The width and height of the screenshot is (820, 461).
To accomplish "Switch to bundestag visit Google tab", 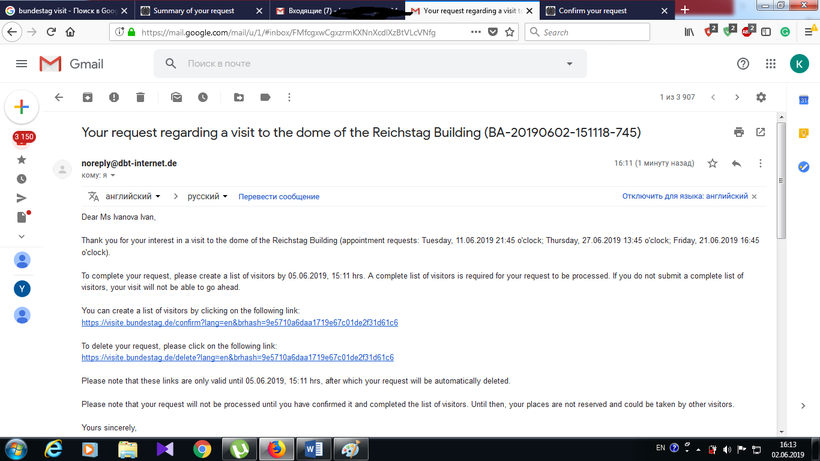I will (x=67, y=10).
